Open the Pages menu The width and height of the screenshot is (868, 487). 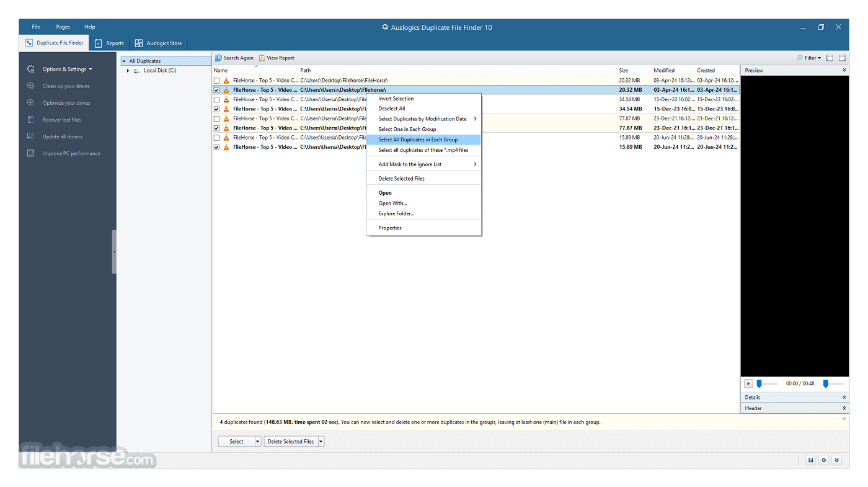[63, 27]
